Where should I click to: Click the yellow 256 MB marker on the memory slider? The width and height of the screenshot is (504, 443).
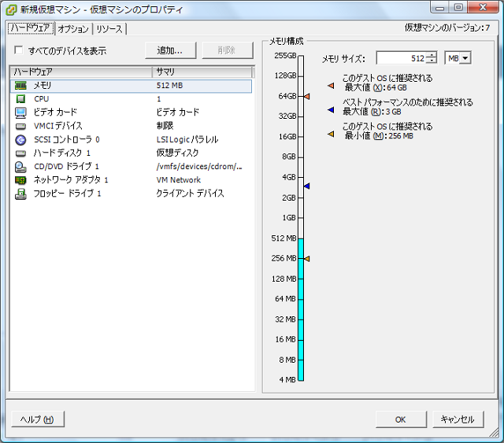pyautogui.click(x=307, y=259)
